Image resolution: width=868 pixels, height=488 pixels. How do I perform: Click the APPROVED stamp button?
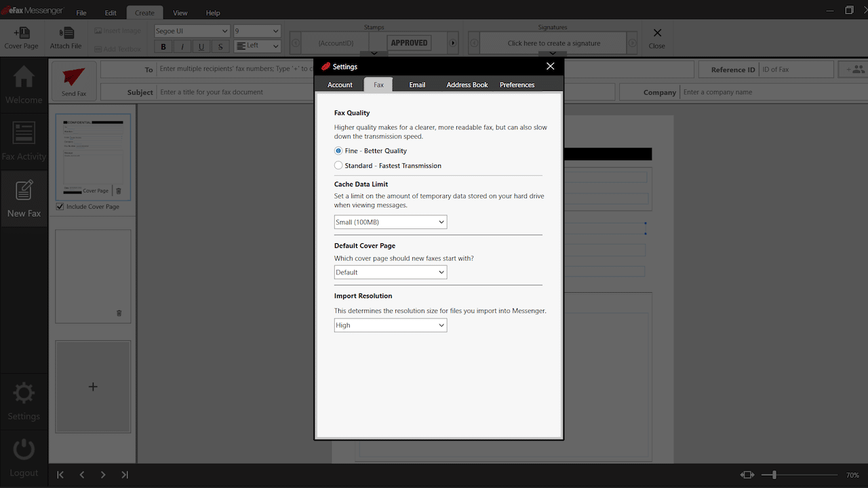(409, 43)
